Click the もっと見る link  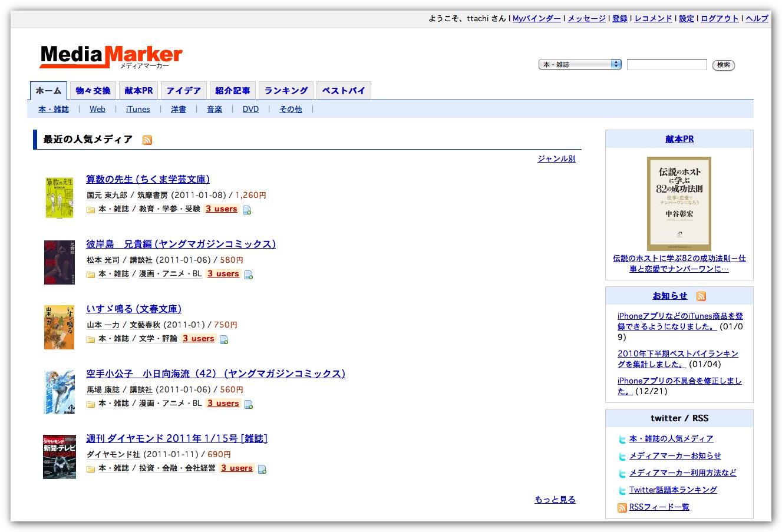(x=555, y=500)
